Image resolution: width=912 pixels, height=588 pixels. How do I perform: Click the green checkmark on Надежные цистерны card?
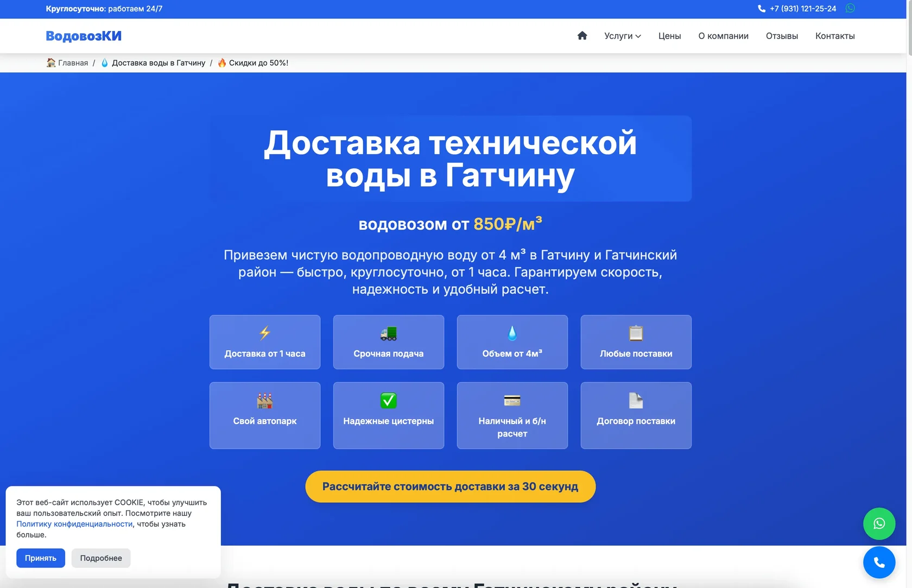[388, 401]
